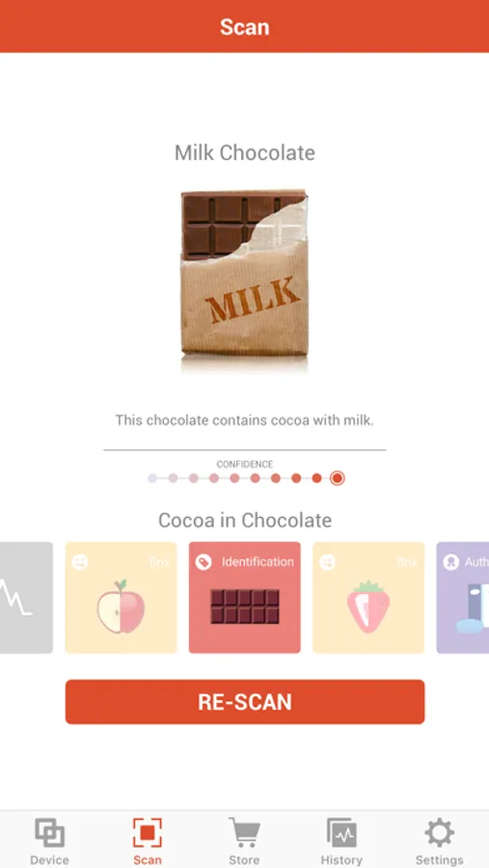
Task: Click the tag icon on Identification card
Action: pyautogui.click(x=204, y=562)
